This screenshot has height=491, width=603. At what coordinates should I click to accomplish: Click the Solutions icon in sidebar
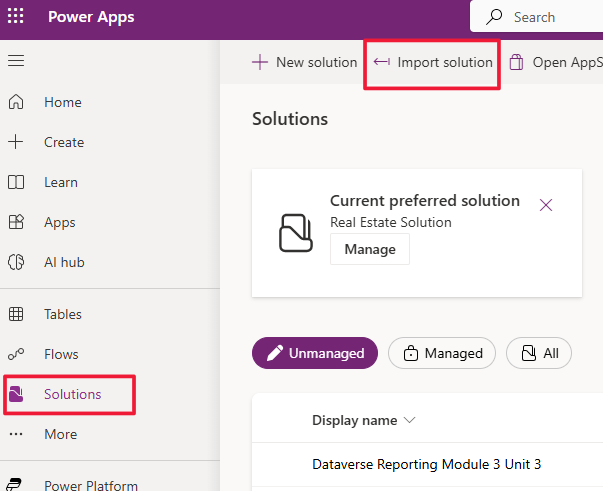pyautogui.click(x=16, y=394)
